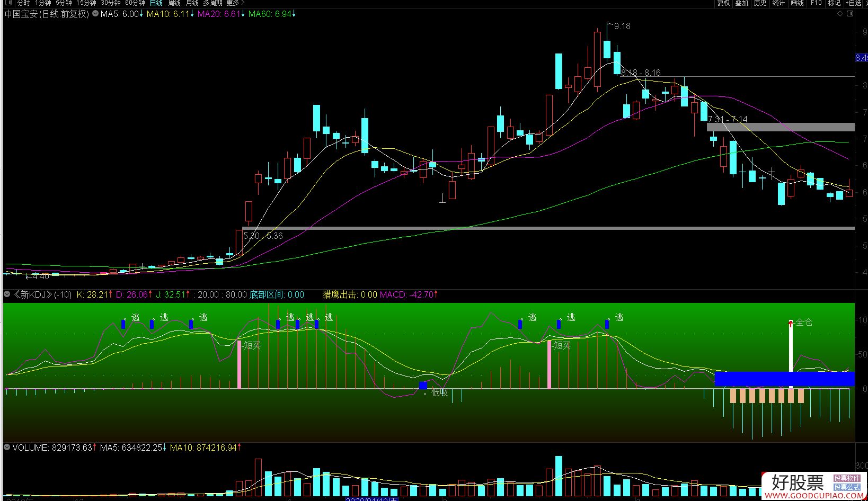Switch to 周线 weekly chart
The image size is (868, 501).
click(x=174, y=3)
